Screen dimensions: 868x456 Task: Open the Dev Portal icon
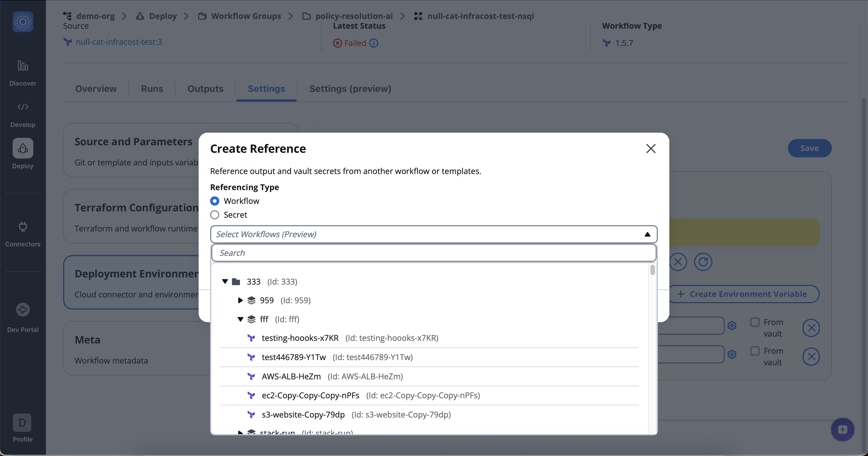point(23,309)
